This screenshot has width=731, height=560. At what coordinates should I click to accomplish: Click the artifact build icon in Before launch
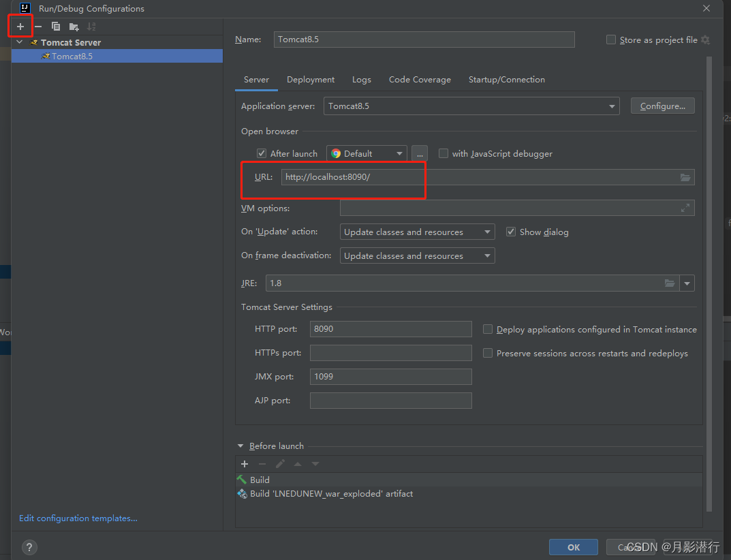tap(241, 493)
